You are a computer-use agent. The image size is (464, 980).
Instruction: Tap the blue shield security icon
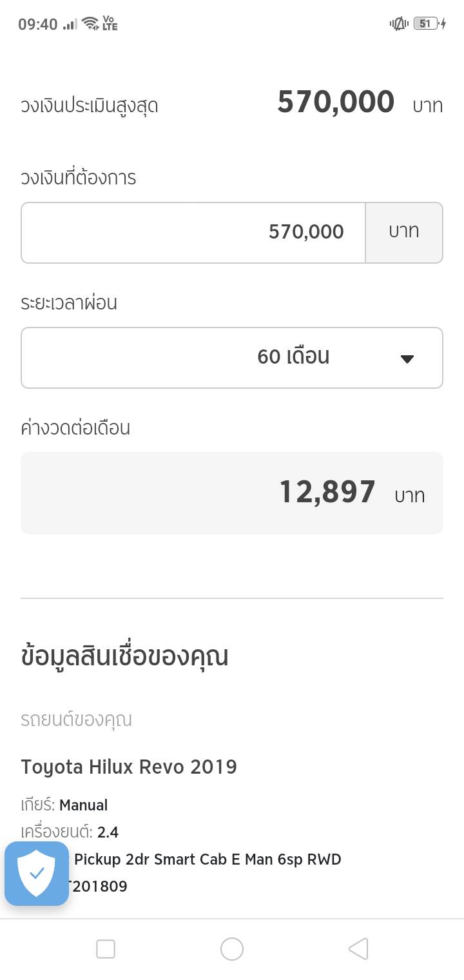point(37,874)
